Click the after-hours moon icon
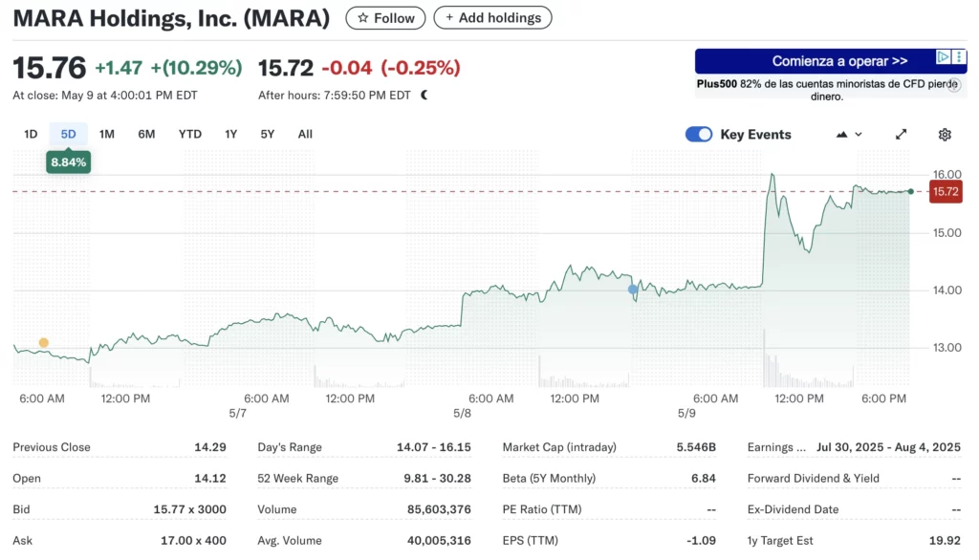979x560 pixels. 424,95
